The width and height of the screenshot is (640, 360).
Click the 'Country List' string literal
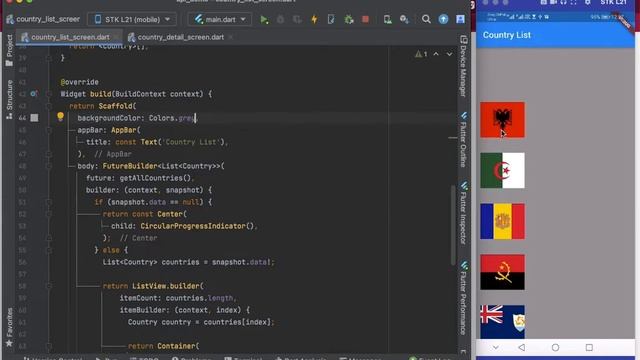pos(191,142)
